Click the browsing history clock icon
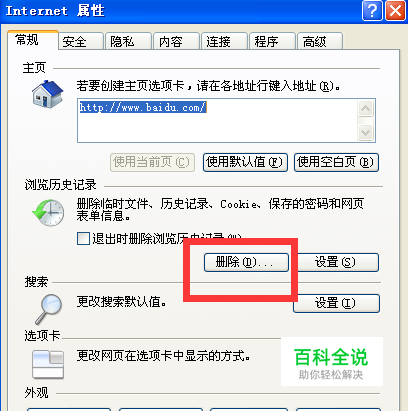The width and height of the screenshot is (408, 411). coord(48,213)
